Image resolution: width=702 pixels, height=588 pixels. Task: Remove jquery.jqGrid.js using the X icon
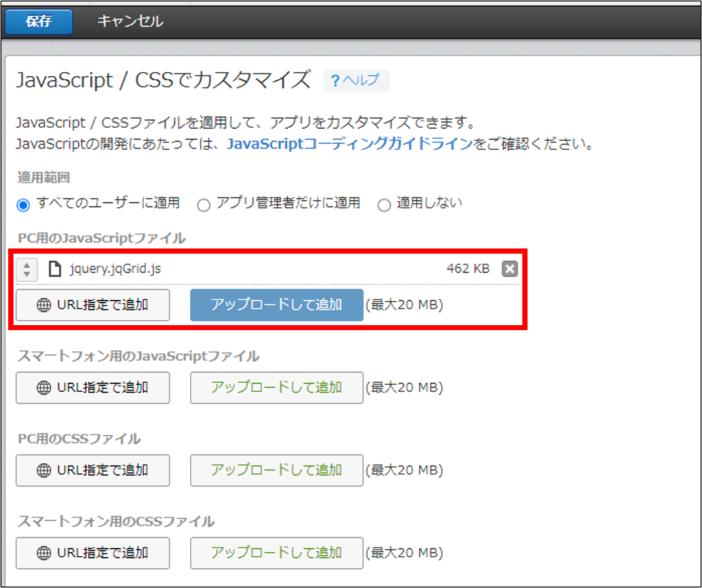tap(509, 269)
